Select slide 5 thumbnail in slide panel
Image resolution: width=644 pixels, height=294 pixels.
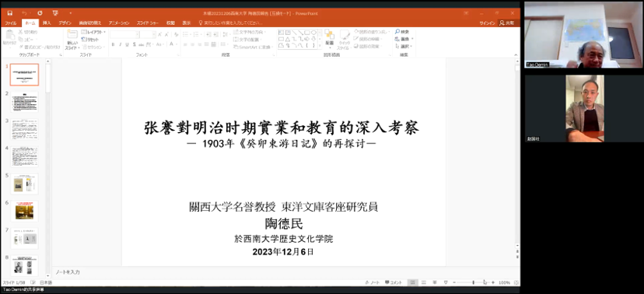click(24, 184)
